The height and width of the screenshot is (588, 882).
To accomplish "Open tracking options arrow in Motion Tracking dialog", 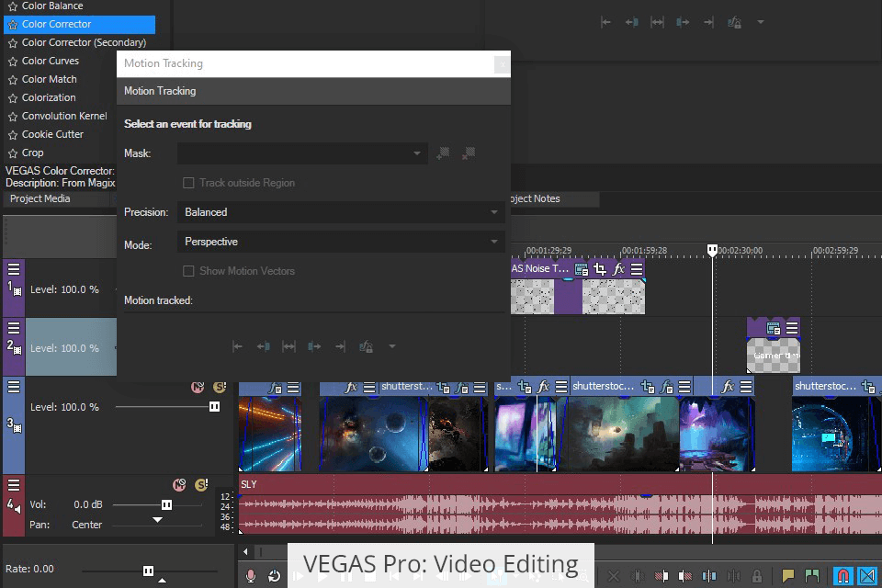I will click(x=392, y=346).
